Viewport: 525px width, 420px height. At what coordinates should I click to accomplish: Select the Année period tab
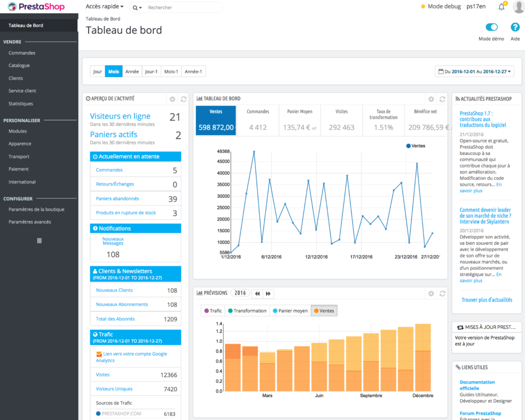pyautogui.click(x=132, y=72)
